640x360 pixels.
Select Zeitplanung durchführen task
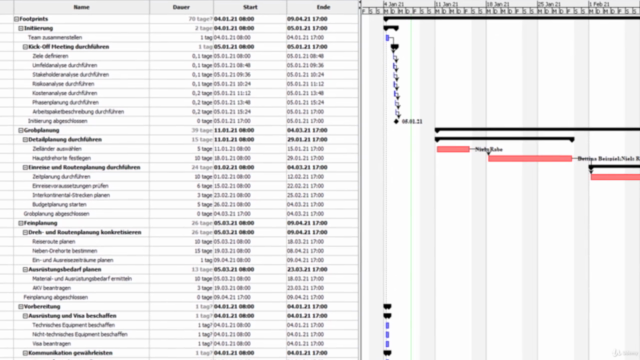pos(61,177)
